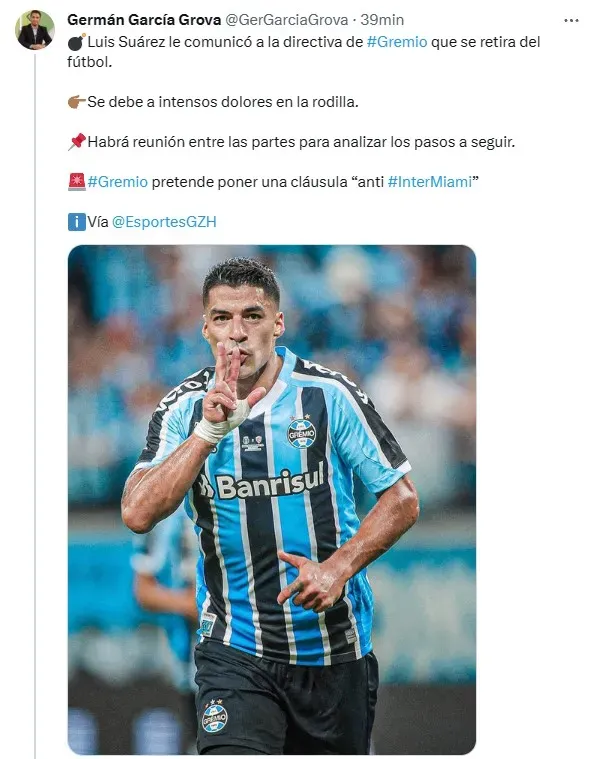Open the @GerGarciaGrova handle link

point(287,20)
